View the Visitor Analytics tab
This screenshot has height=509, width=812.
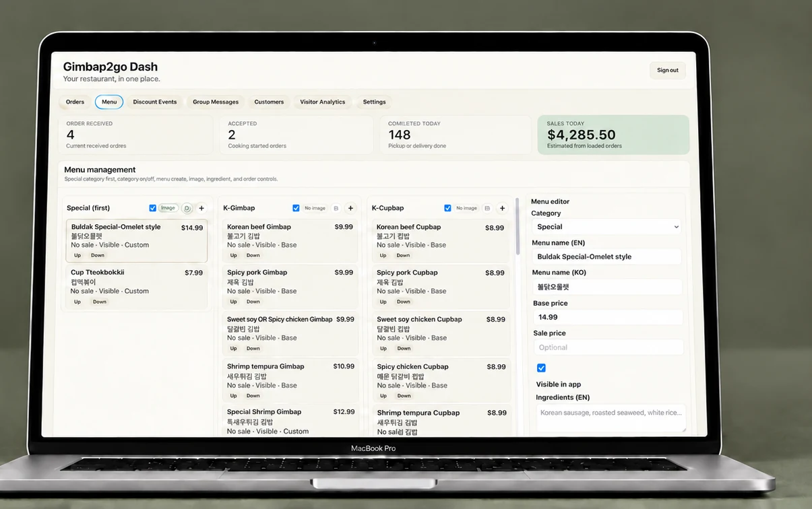pyautogui.click(x=323, y=102)
